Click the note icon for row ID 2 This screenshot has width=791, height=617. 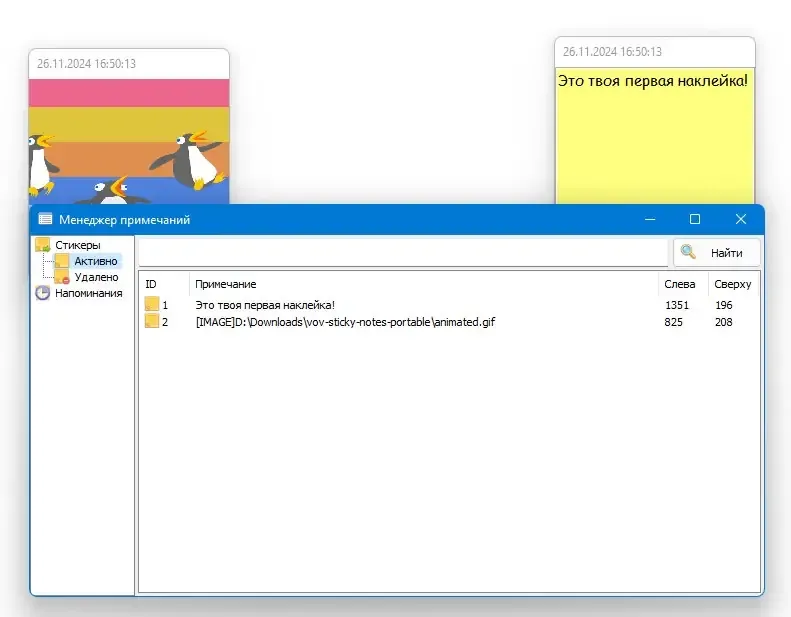point(152,321)
